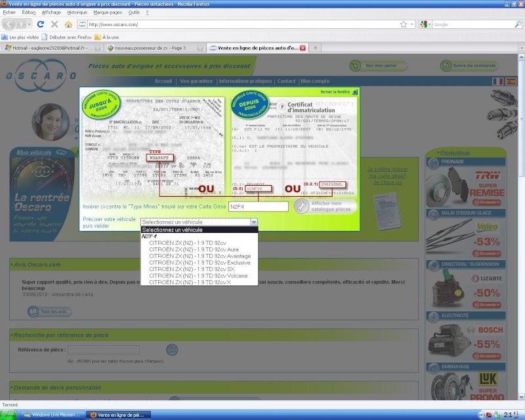The height and width of the screenshot is (420, 525).
Task: Click the shopping cart icon
Action: [355, 66]
